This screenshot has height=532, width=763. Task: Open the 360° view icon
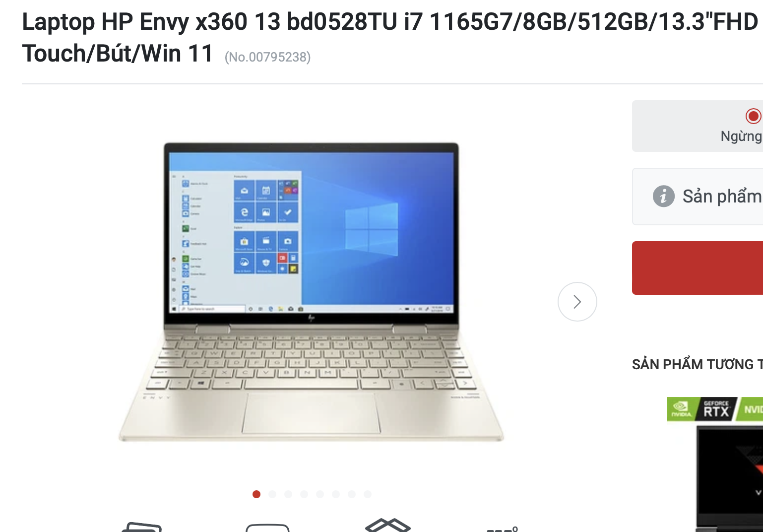click(503, 529)
